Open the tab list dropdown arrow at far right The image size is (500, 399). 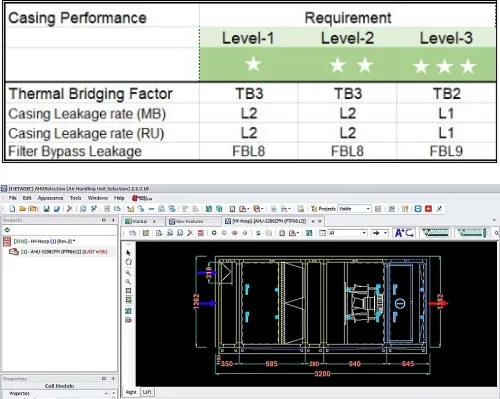[494, 220]
